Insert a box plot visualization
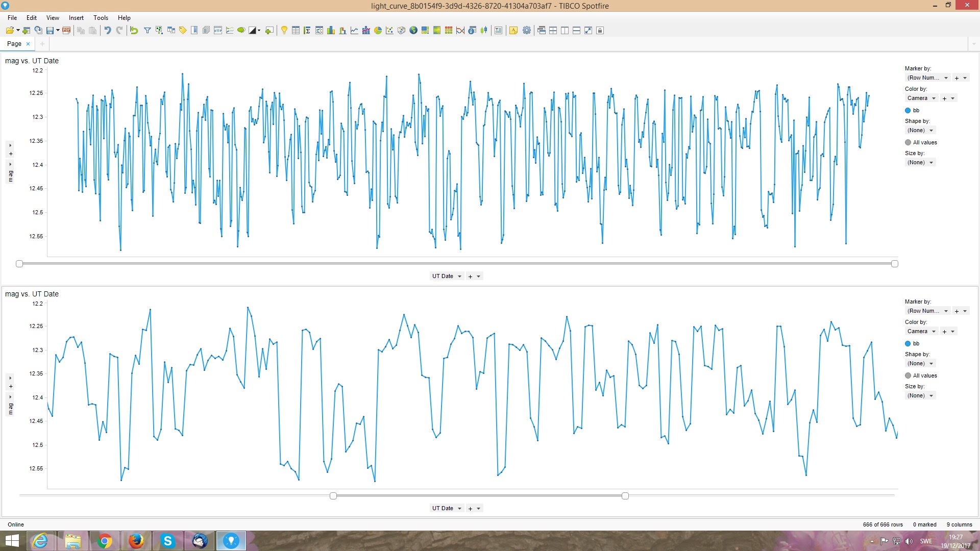This screenshot has width=980, height=551. [484, 31]
